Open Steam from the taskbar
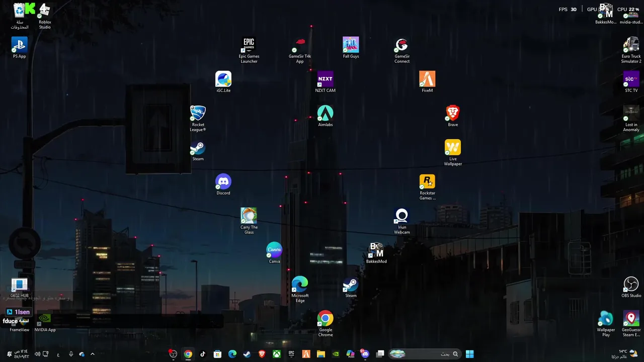The height and width of the screenshot is (362, 644). coord(247,354)
